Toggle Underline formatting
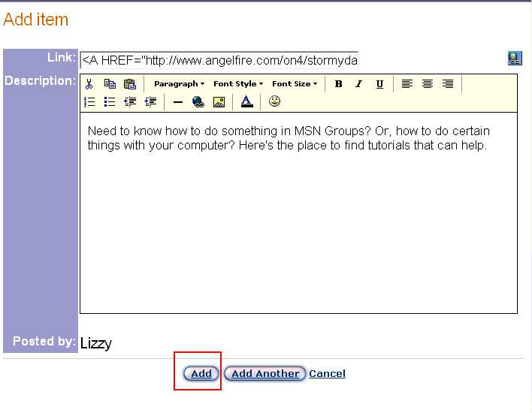This screenshot has height=413, width=532. click(x=379, y=84)
